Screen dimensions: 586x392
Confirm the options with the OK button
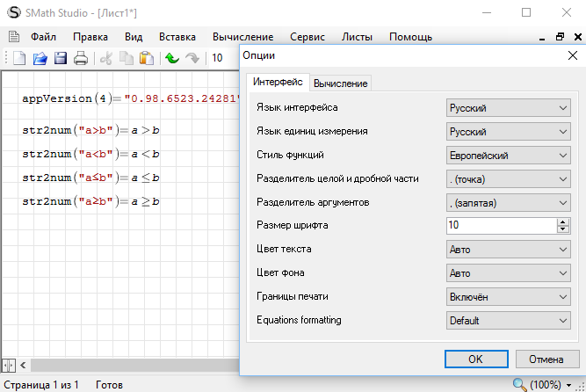tap(475, 359)
